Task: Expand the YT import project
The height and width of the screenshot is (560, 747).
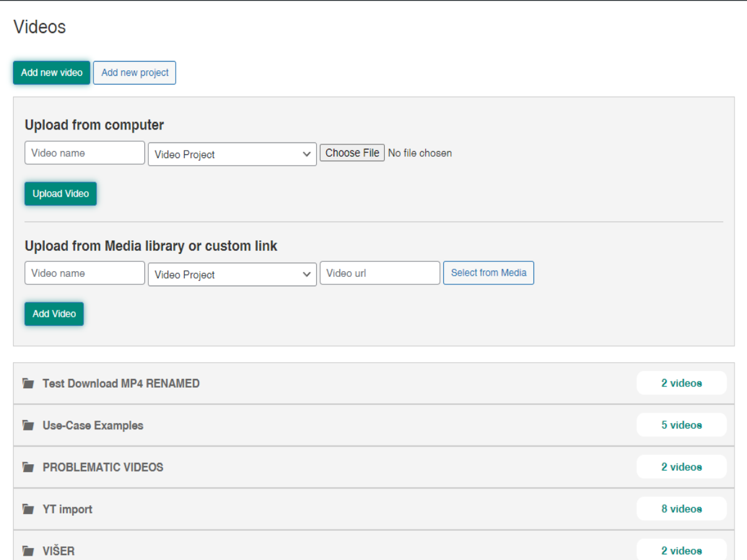Action: pos(374,509)
